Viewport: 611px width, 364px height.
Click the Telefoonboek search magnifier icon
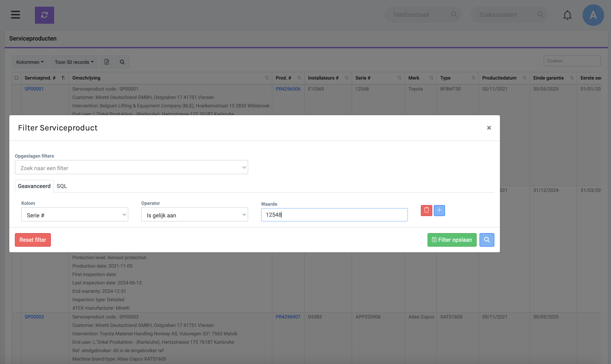[454, 14]
